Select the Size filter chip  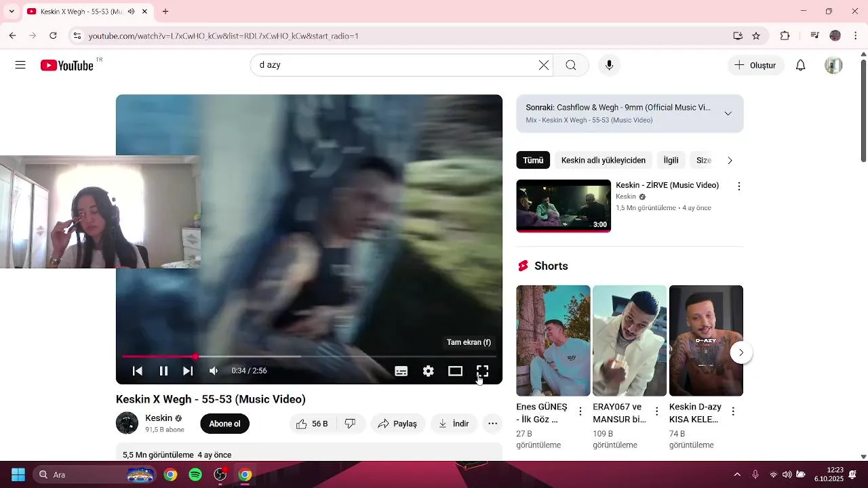[x=704, y=160]
